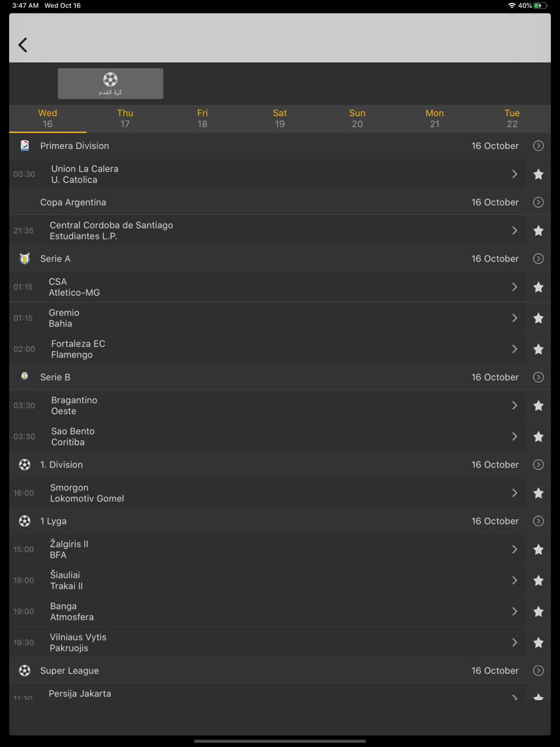560x747 pixels.
Task: Star the Fortaleza EC vs Flamengo match
Action: coord(538,349)
